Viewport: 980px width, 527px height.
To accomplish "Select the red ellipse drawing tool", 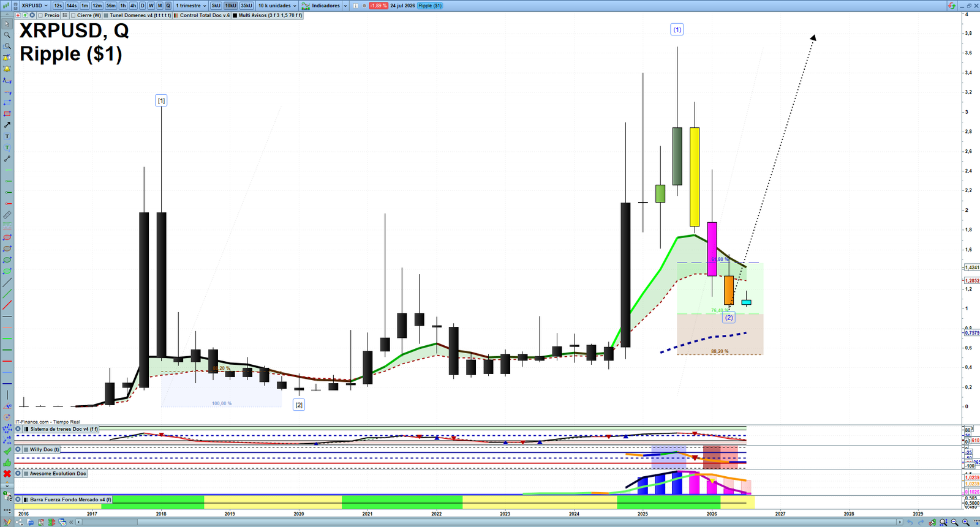I will (x=7, y=237).
